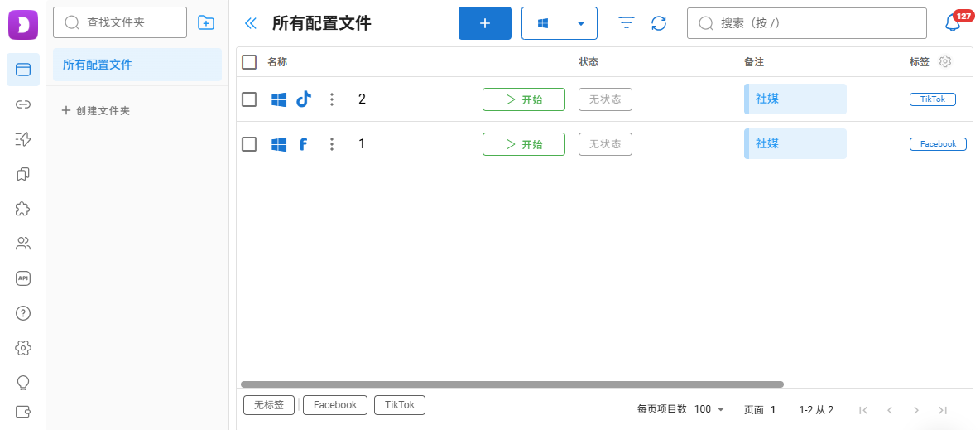Open the team users icon in sidebar
This screenshot has height=430, width=980.
(x=23, y=244)
